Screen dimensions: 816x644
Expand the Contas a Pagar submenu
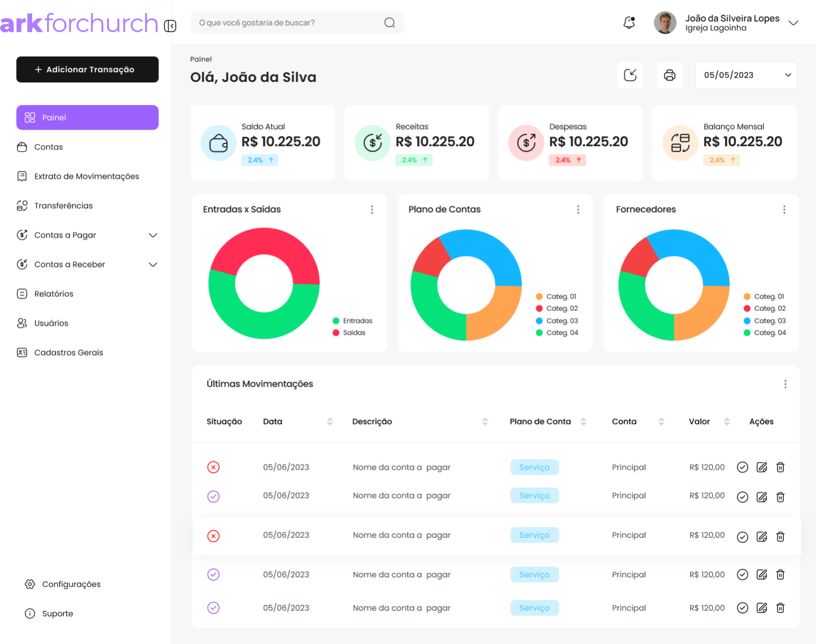pos(153,235)
